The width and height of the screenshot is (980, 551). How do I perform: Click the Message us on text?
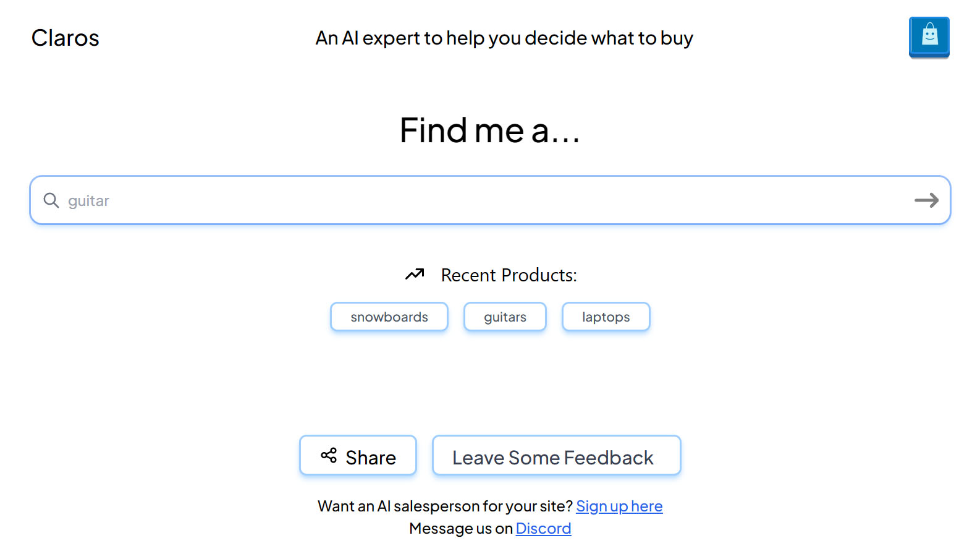461,528
